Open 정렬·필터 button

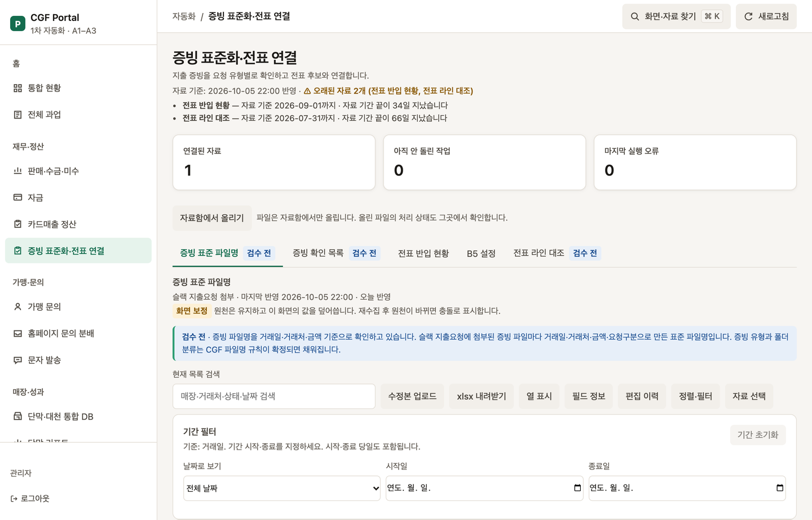(x=696, y=396)
